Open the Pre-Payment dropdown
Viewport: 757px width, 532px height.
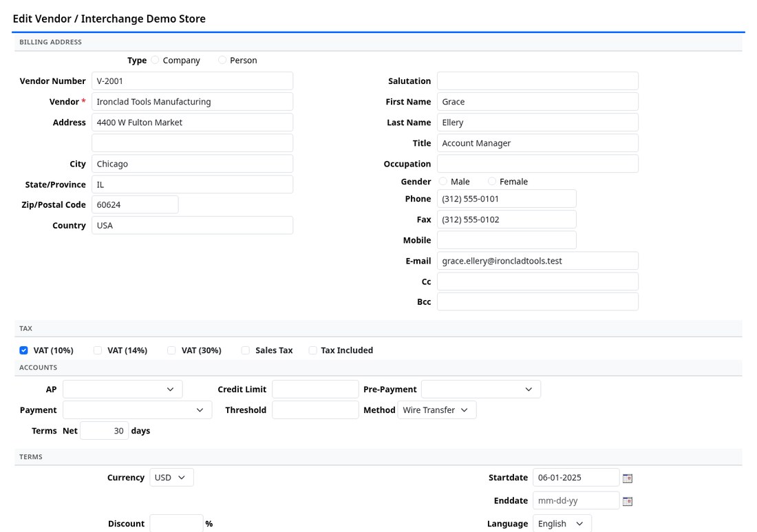point(481,389)
